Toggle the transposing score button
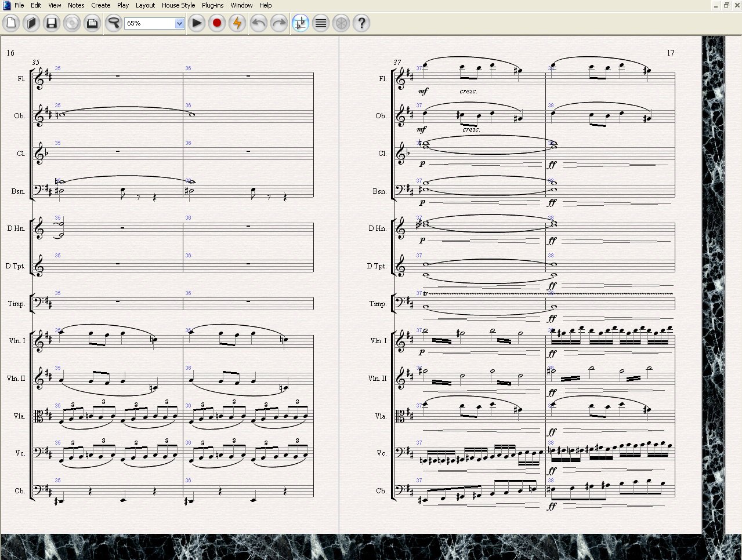This screenshot has width=742, height=560. pyautogui.click(x=301, y=23)
